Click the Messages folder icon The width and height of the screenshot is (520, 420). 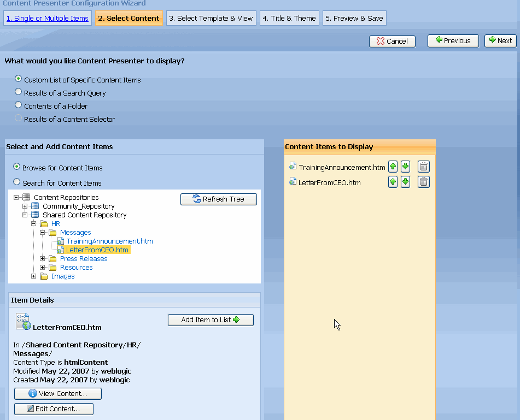pyautogui.click(x=52, y=233)
